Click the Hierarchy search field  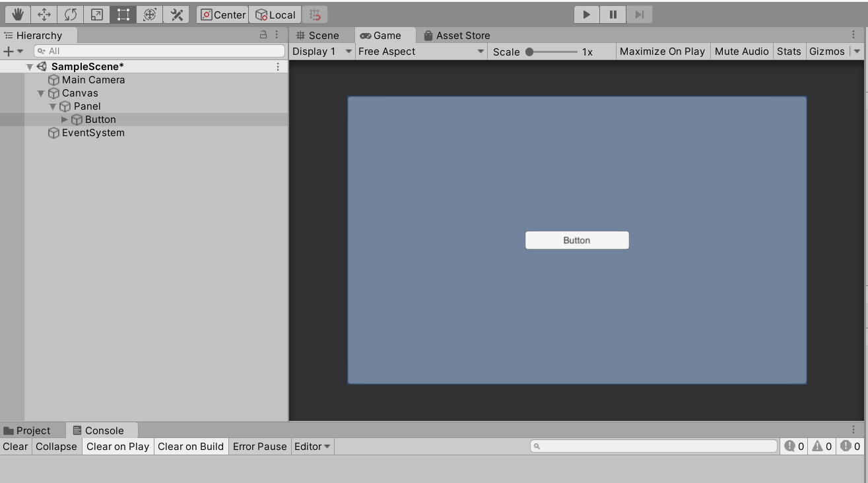click(158, 51)
